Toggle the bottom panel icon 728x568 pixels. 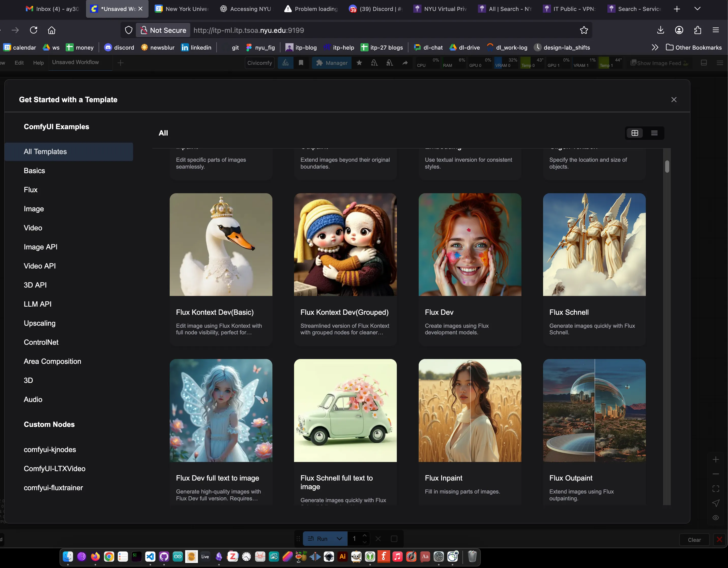click(x=704, y=63)
